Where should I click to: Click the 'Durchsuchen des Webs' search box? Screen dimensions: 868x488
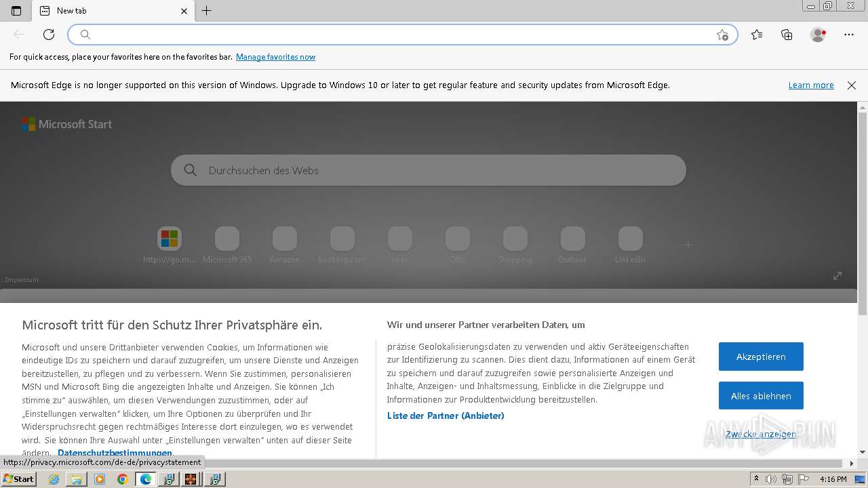coord(429,170)
